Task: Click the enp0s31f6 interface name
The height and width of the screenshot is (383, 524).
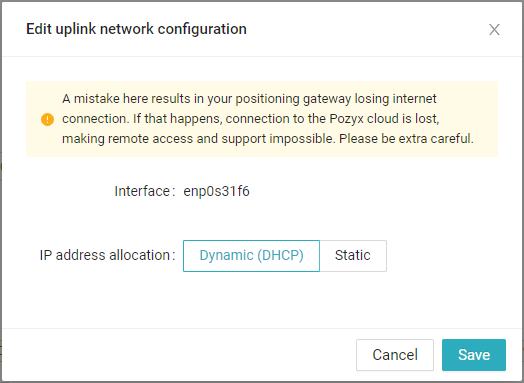Action: (x=216, y=192)
